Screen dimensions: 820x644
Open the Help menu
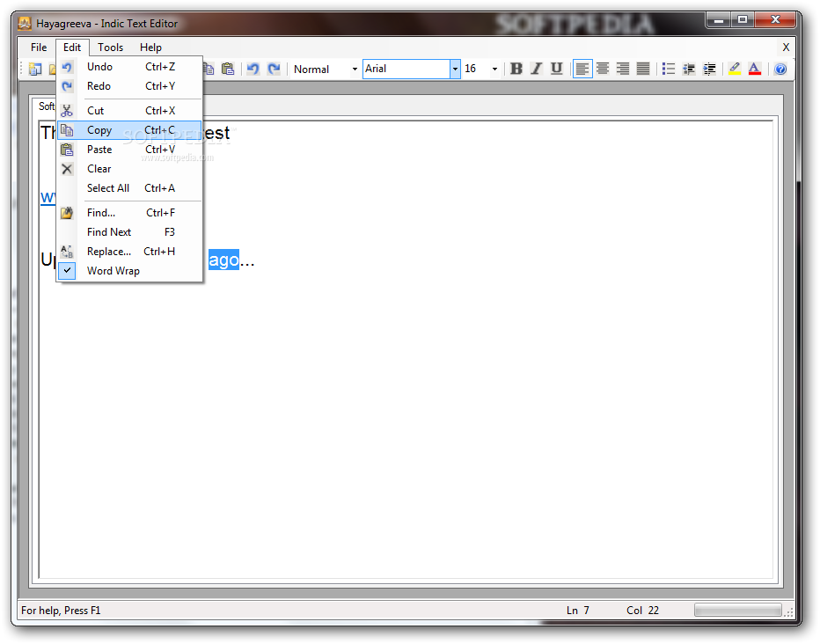(x=150, y=48)
